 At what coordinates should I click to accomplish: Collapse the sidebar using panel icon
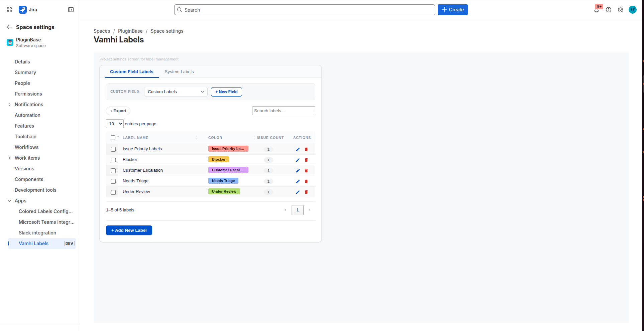coord(71,10)
